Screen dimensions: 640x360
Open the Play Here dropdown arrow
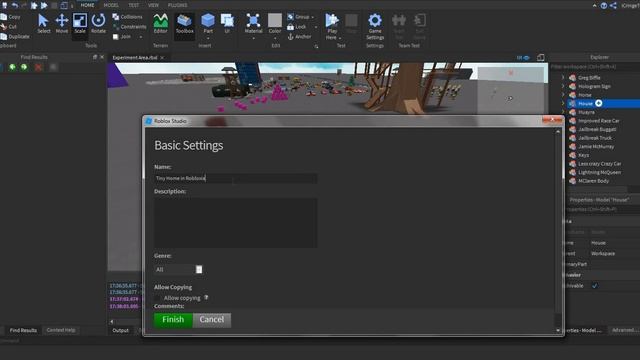pyautogui.click(x=340, y=38)
